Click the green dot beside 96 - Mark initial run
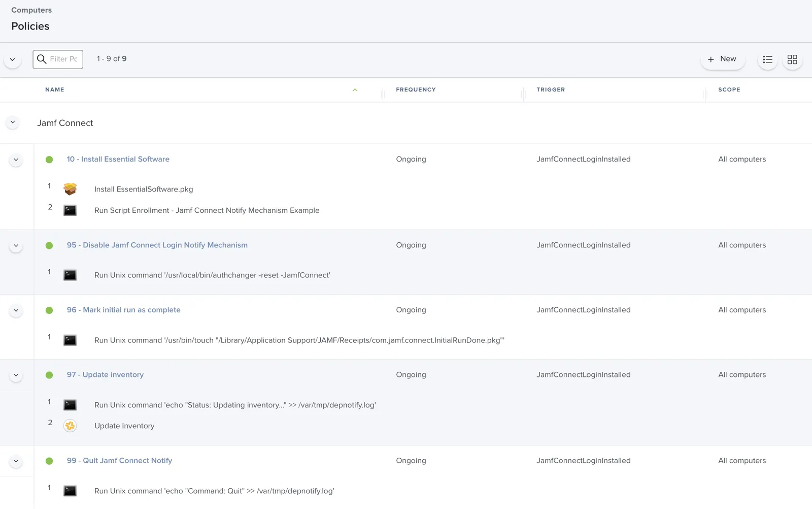The image size is (812, 509). 49,310
